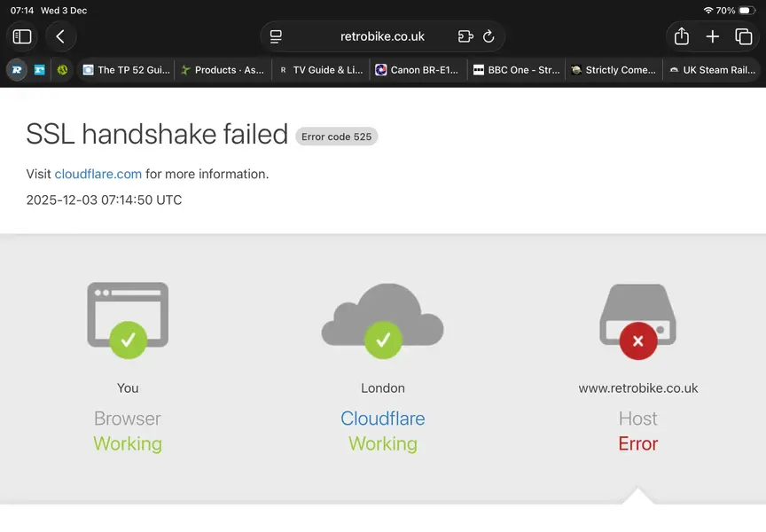Open the Canon BR-E1 tab
766x532 pixels.
click(x=418, y=70)
